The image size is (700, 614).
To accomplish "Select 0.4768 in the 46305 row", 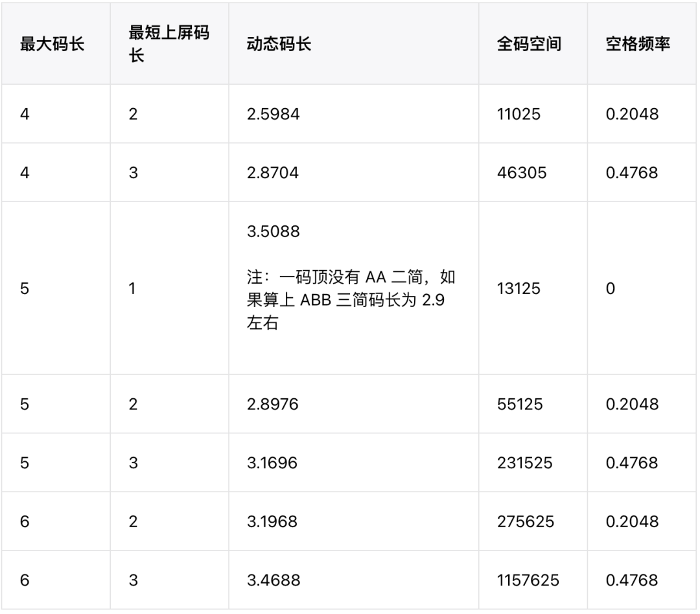I will click(x=632, y=173).
